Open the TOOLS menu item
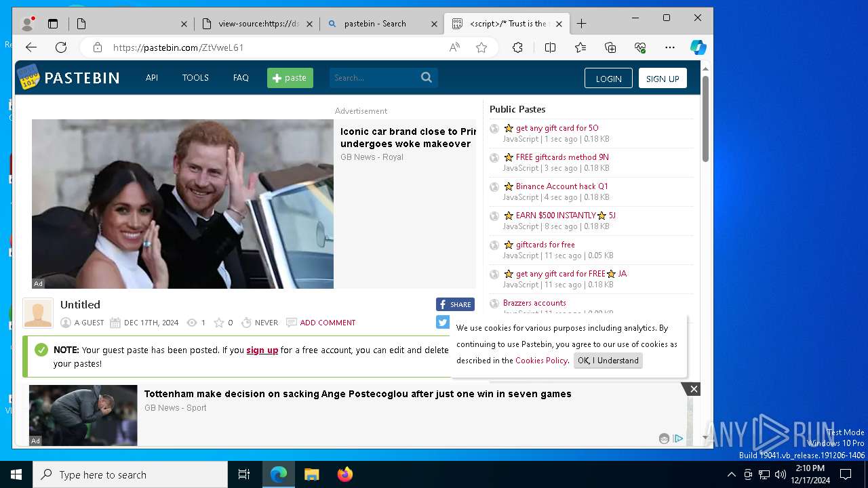Image resolution: width=868 pixels, height=488 pixels. coord(195,78)
